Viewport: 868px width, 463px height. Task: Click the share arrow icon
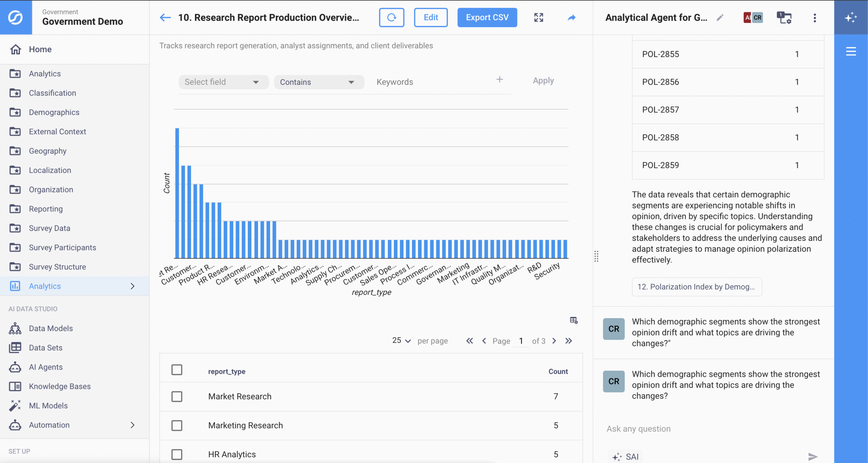point(571,17)
